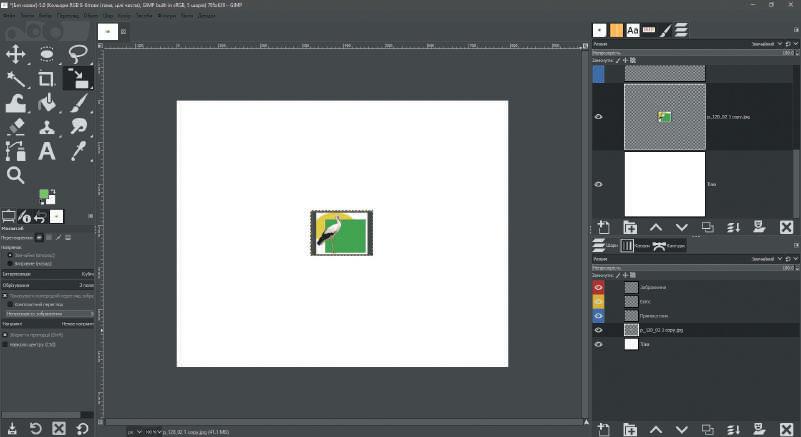This screenshot has height=437, width=801.
Task: Select the Scale tool
Action: point(78,78)
